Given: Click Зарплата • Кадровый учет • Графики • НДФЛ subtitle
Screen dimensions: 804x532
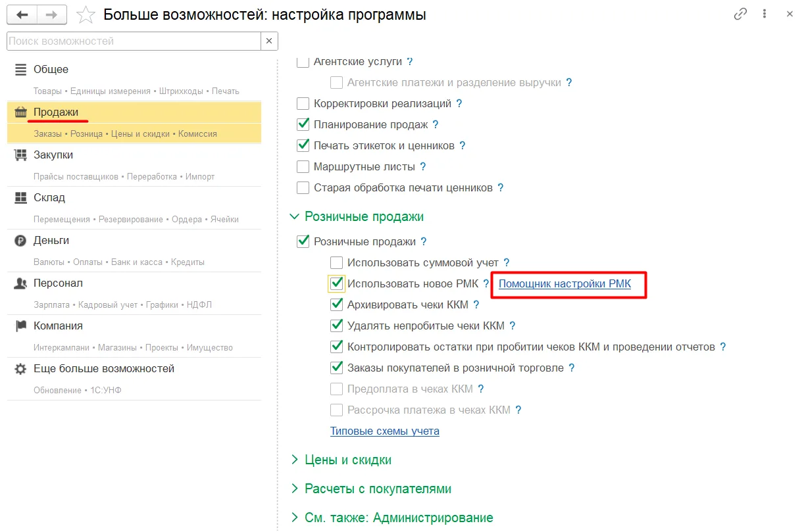Looking at the screenshot, I should tap(122, 304).
